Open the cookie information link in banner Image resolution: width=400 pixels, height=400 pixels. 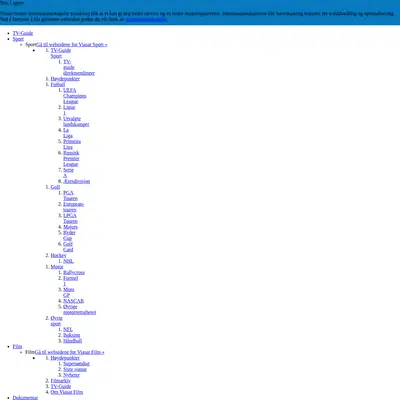tap(146, 19)
